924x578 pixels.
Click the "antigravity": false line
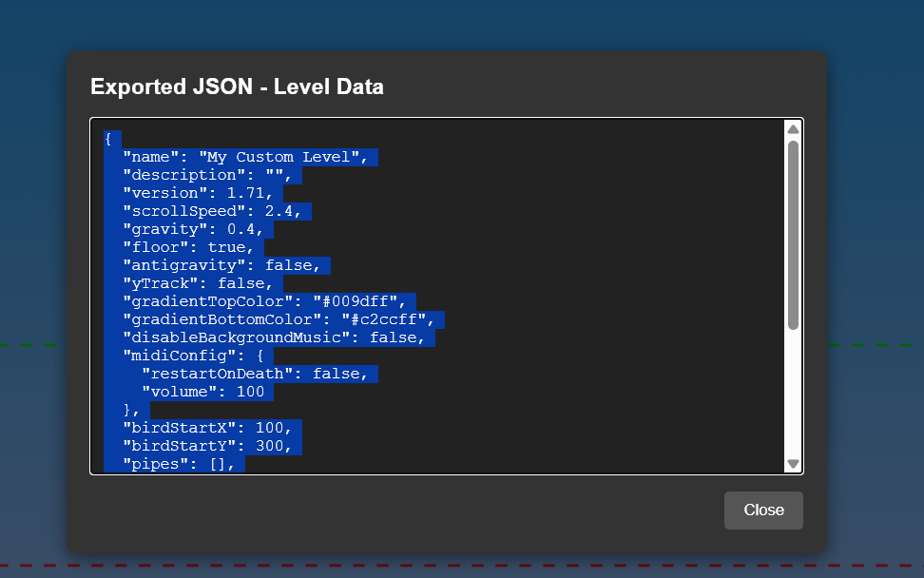click(x=225, y=265)
